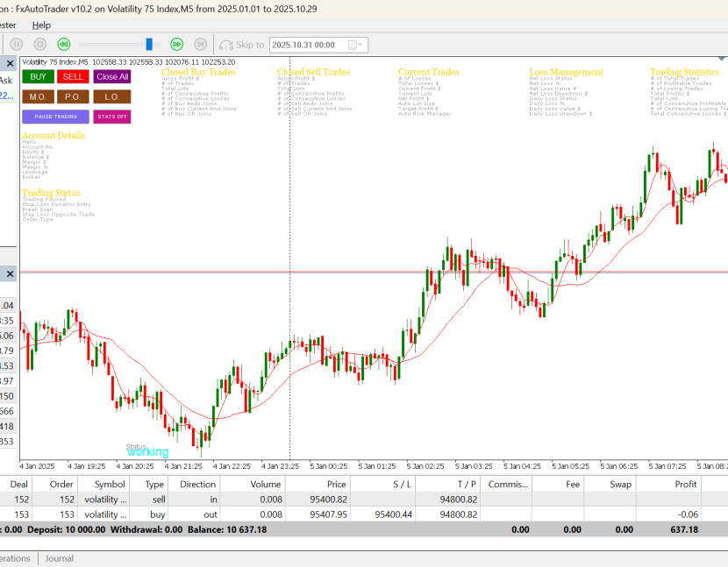Open the Help menu
728x567 pixels.
41,25
